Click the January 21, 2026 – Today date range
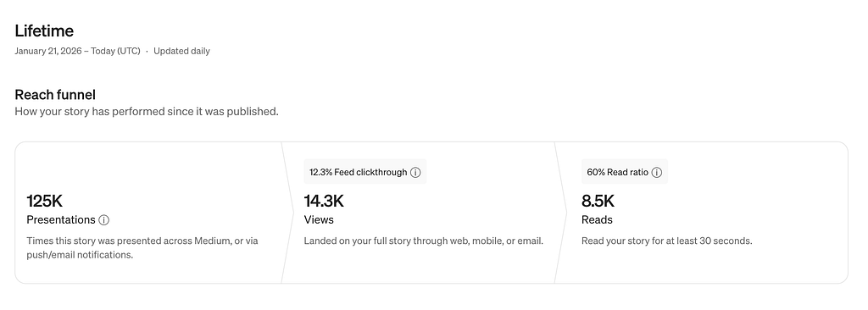868x310 pixels. [x=77, y=51]
